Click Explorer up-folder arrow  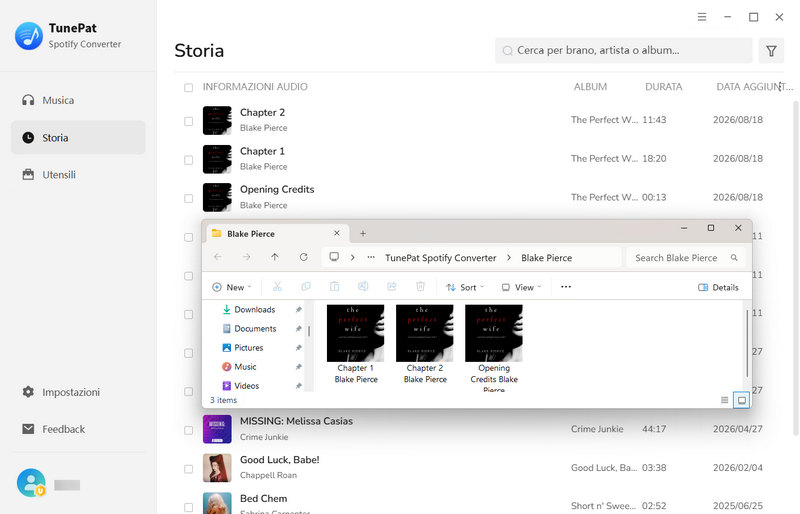coord(275,257)
